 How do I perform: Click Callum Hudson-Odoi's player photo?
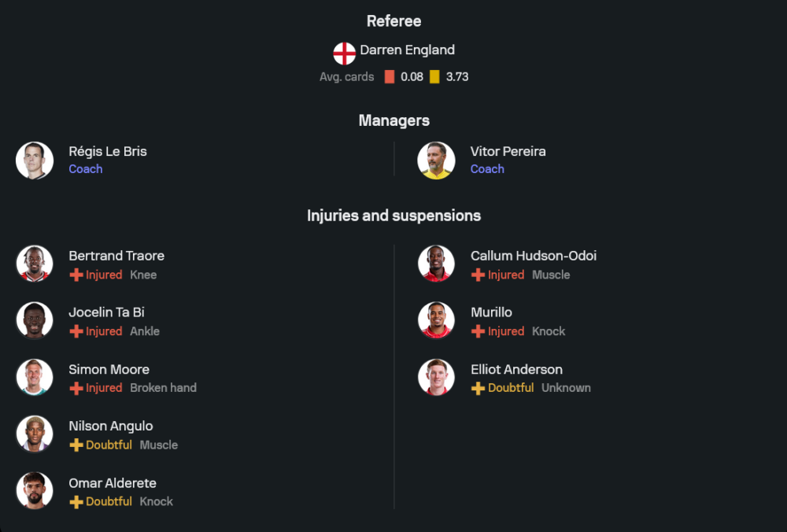tap(436, 264)
